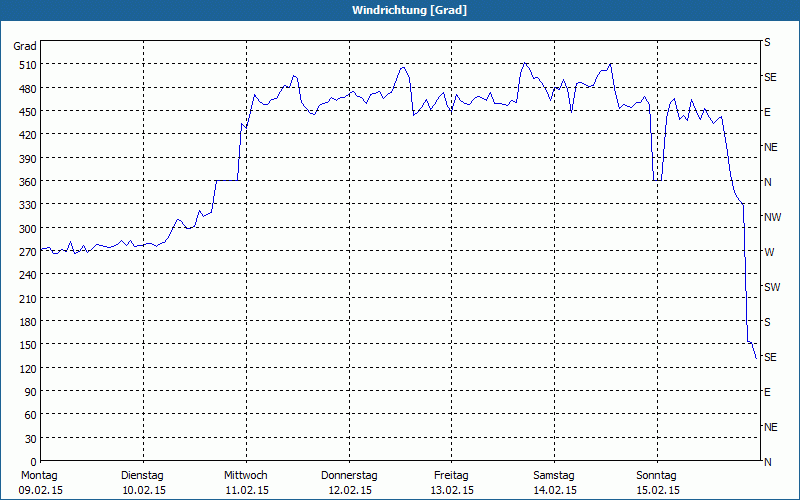
Task: Select the date "14.02.15"
Action: [555, 490]
